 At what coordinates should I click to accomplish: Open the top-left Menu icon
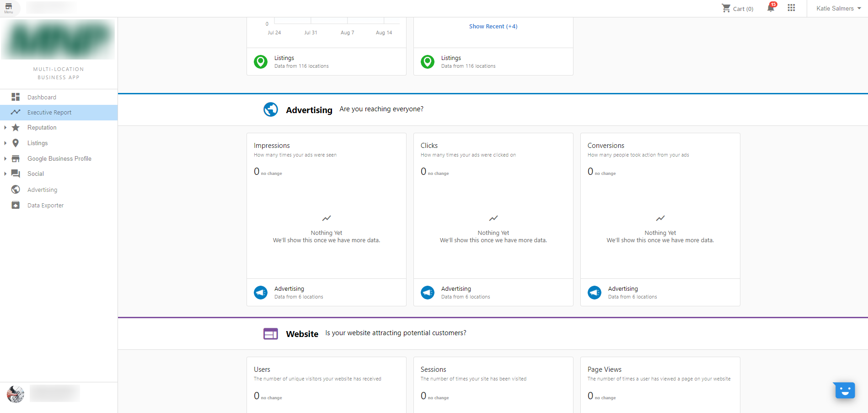(x=9, y=8)
